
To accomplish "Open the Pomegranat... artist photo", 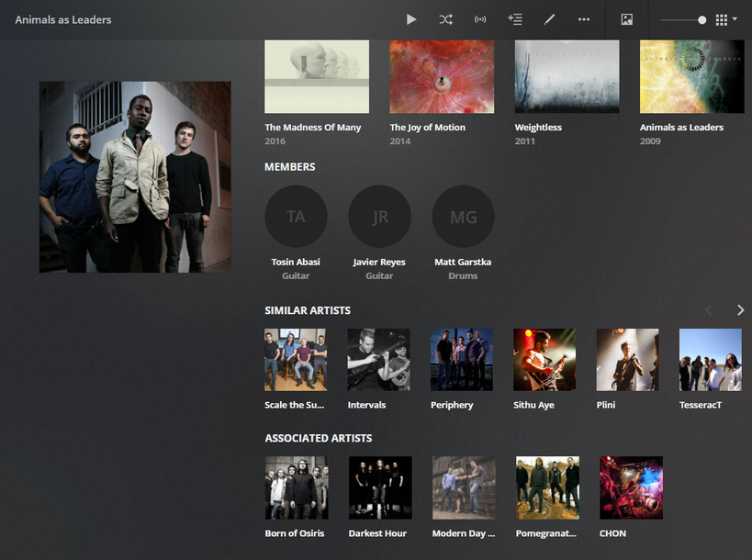I will 547,487.
